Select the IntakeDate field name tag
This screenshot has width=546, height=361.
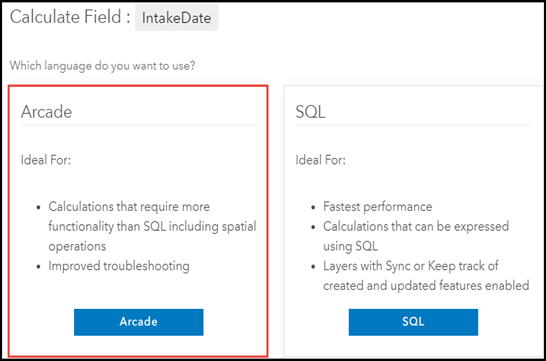click(177, 18)
